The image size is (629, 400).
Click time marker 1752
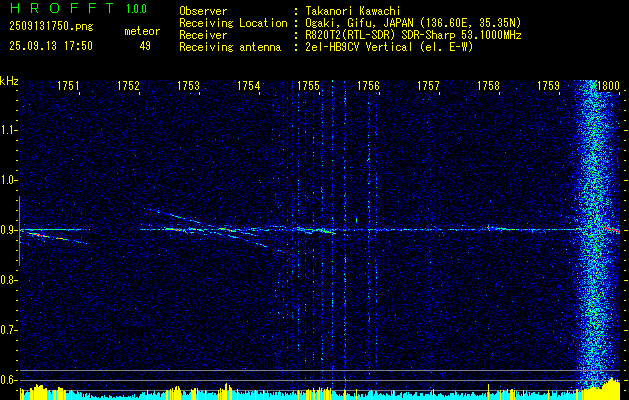point(128,85)
